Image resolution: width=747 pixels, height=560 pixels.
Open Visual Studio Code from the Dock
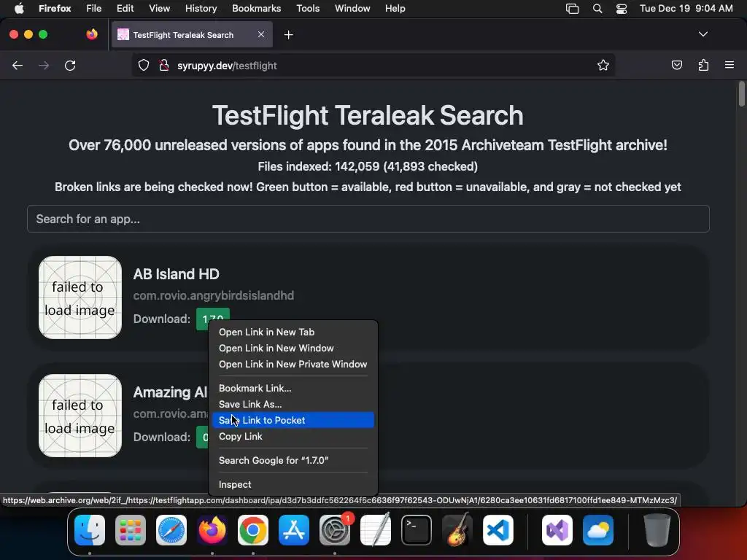[498, 530]
